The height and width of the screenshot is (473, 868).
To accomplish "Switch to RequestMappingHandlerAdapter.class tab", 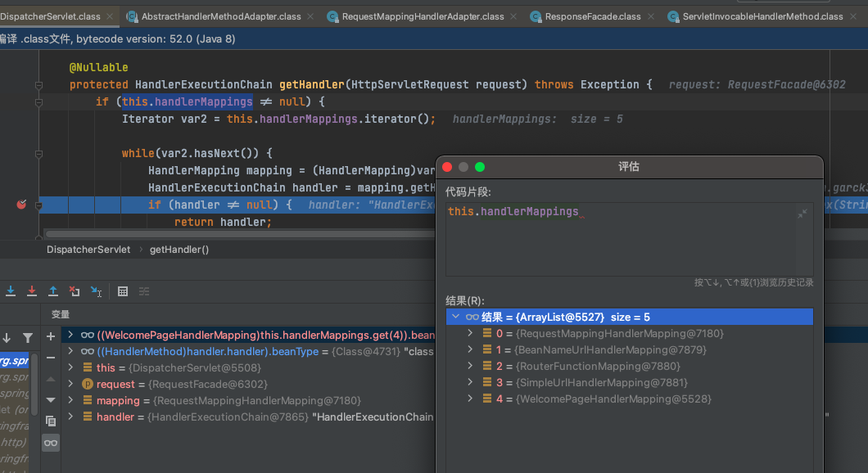I will pos(423,16).
